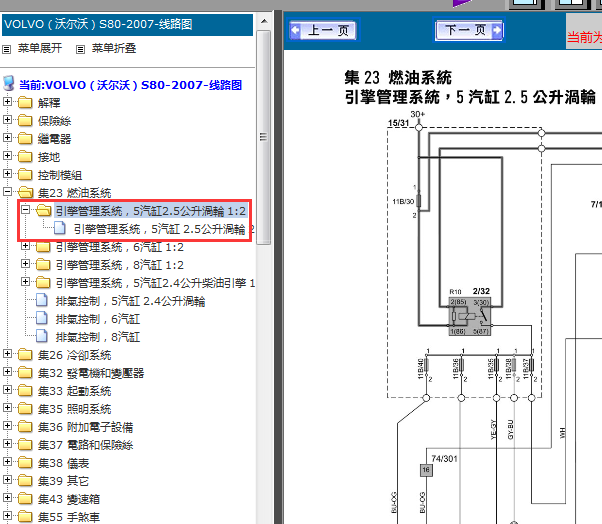Select the root computer icon of current tree
The image size is (602, 524).
[x=8, y=83]
